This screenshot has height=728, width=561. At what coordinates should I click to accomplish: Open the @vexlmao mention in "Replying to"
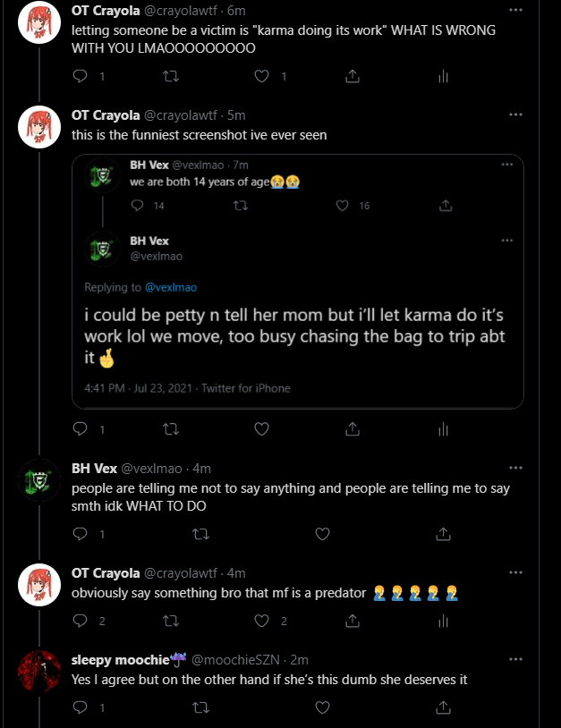[170, 287]
